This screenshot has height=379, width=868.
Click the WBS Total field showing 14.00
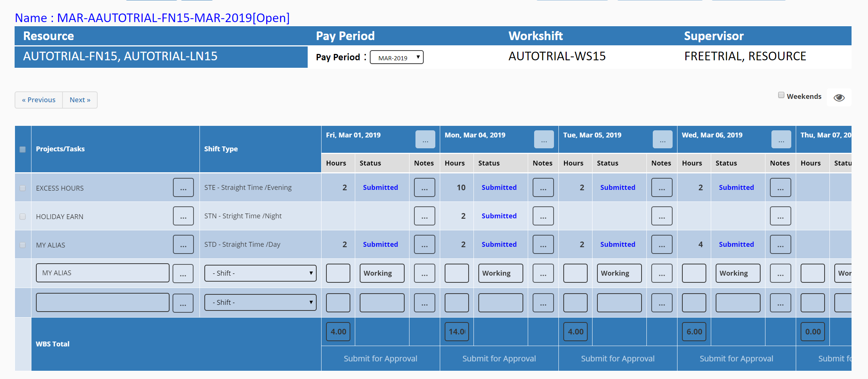pos(456,331)
